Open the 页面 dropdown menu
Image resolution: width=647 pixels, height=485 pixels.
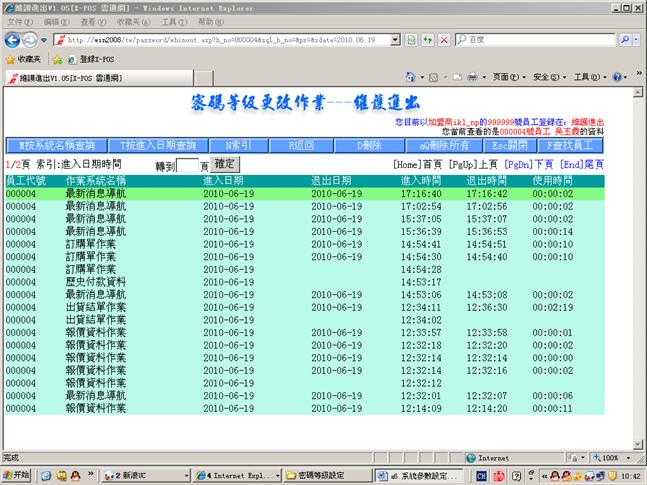pyautogui.click(x=509, y=77)
